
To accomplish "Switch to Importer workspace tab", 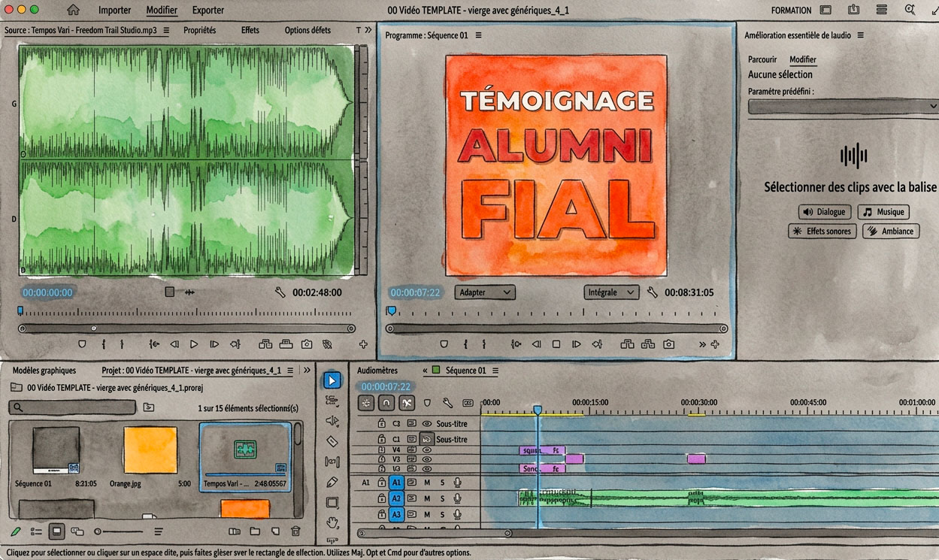I will pos(114,10).
